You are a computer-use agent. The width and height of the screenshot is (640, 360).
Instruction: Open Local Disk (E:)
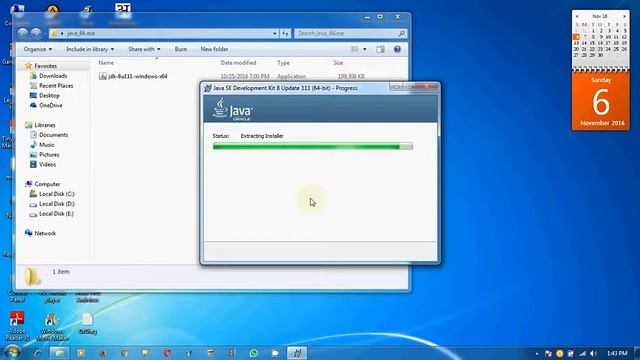52,213
